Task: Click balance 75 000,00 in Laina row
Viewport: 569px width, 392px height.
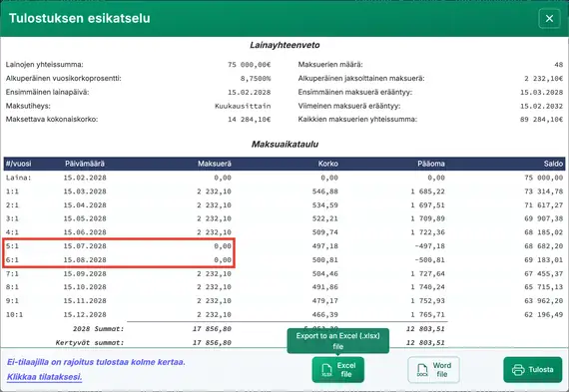Action: point(544,178)
